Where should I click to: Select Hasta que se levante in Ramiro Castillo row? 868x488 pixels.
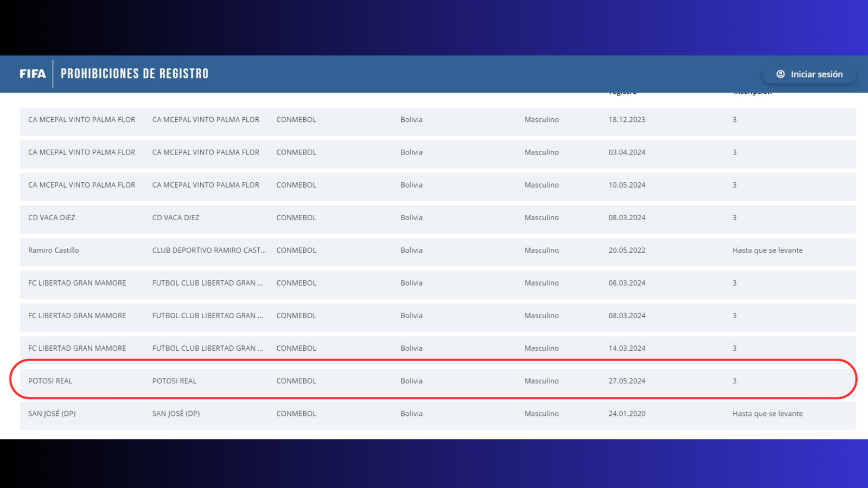click(x=767, y=251)
